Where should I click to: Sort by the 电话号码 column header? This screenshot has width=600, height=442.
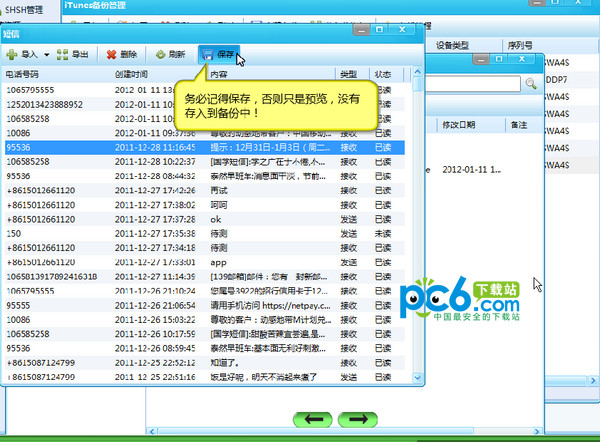[22, 74]
